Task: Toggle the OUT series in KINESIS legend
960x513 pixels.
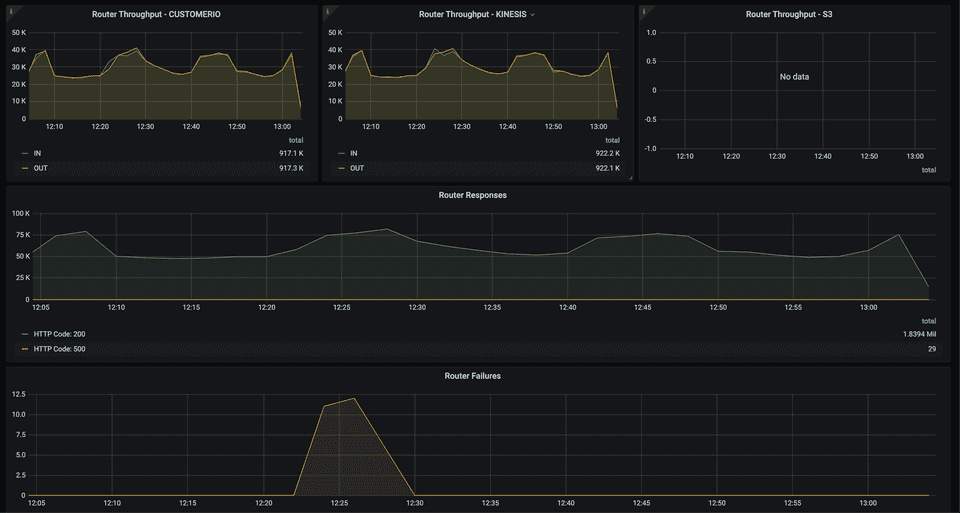Action: coord(355,168)
